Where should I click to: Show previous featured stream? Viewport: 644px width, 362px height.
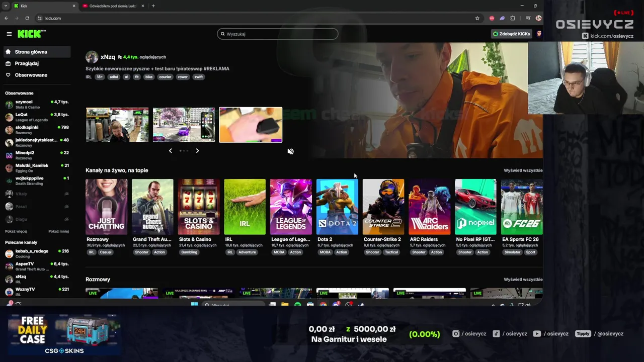coord(170,151)
